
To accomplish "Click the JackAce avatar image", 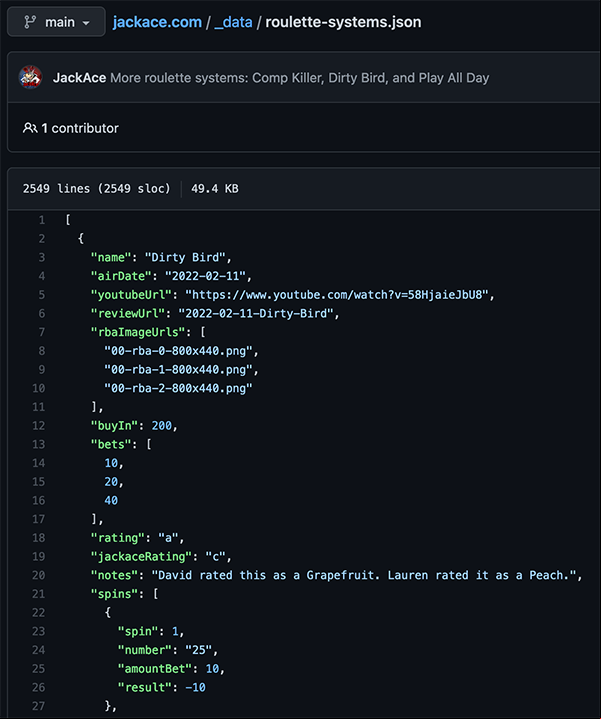I will tap(30, 77).
